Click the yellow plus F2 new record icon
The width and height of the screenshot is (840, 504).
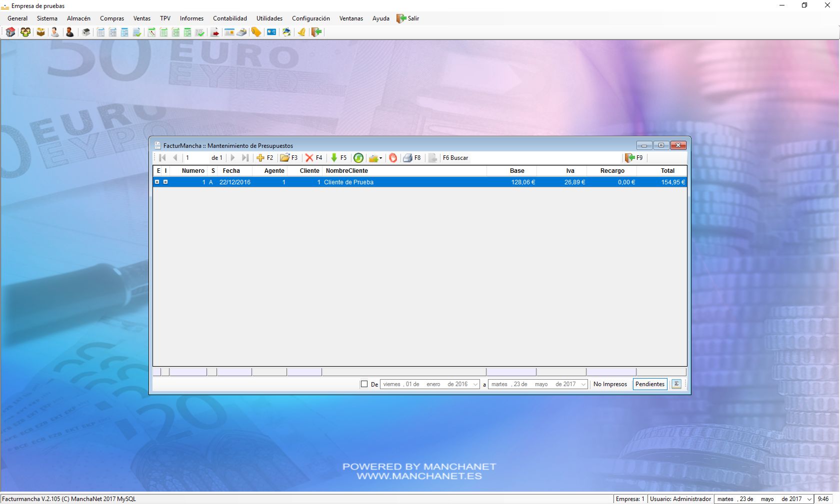click(x=260, y=158)
